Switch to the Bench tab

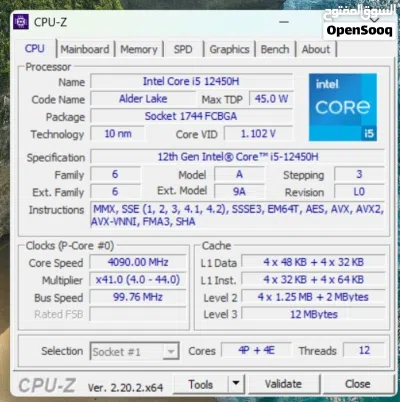[x=275, y=49]
